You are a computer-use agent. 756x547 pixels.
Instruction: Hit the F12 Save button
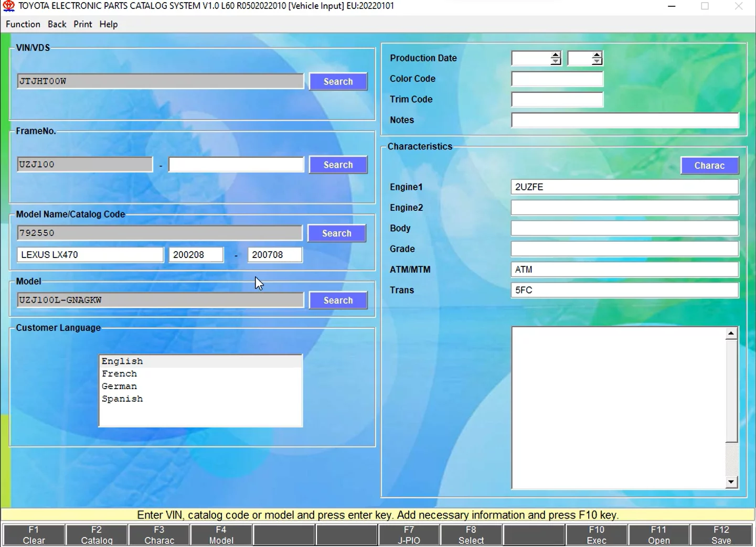(721, 535)
